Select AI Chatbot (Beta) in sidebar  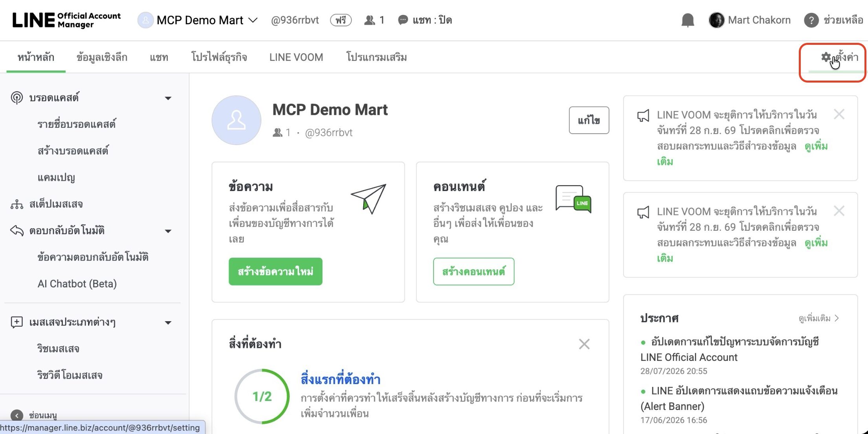[x=77, y=284]
